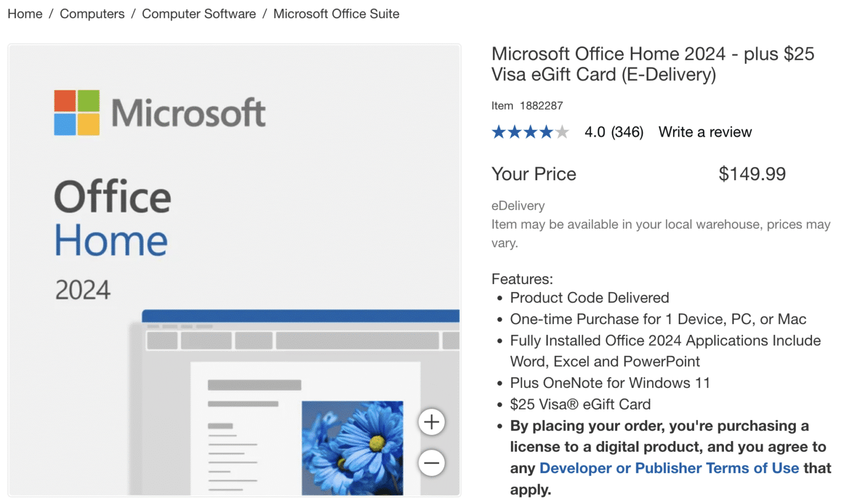Navigate to the Computers category

92,14
